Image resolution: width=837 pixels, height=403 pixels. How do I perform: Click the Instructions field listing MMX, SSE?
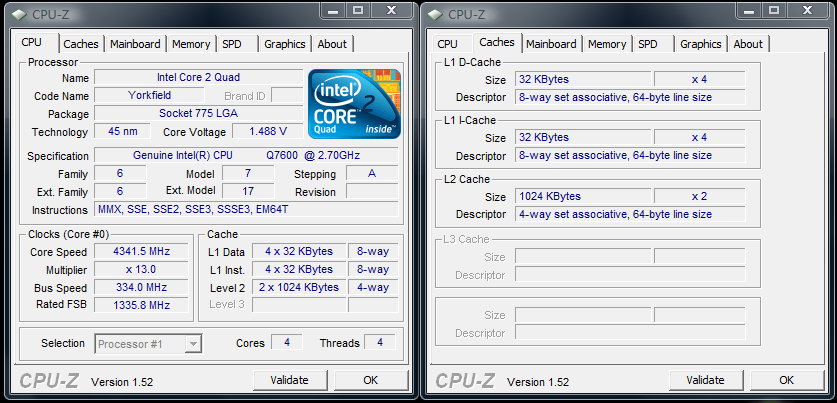[x=246, y=209]
